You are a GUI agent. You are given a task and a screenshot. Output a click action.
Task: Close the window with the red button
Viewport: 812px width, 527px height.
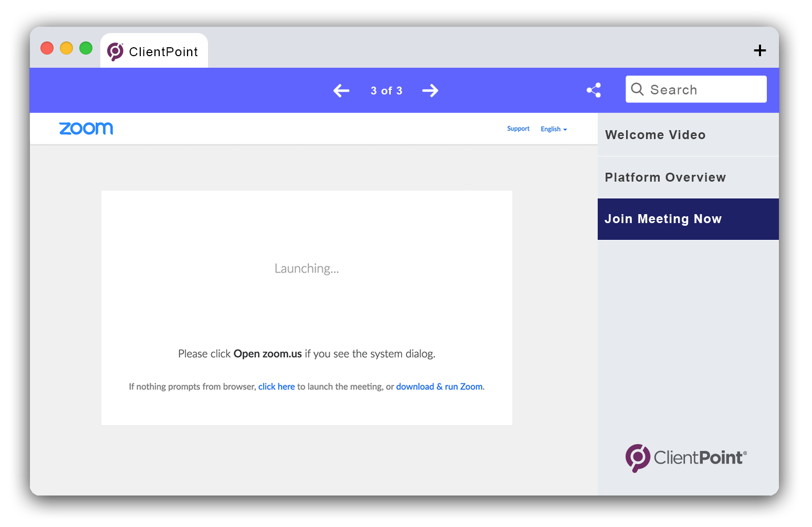[x=47, y=48]
